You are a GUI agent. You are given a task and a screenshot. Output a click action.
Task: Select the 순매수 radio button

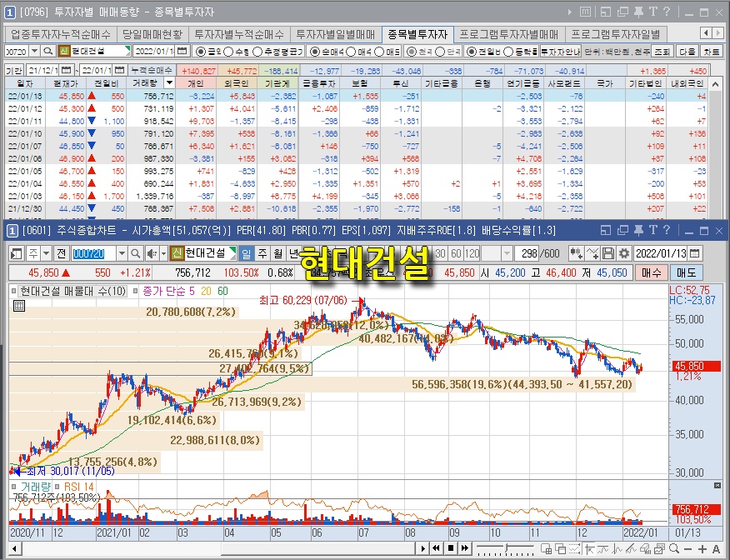click(x=315, y=52)
